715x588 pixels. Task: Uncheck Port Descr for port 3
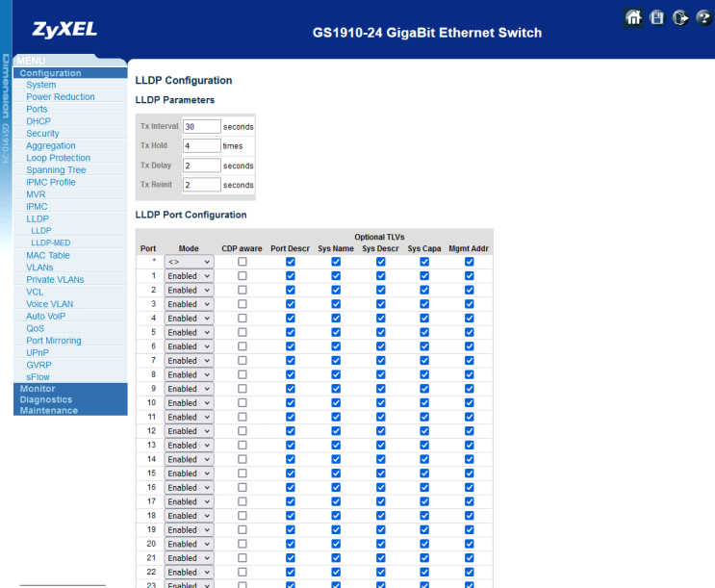(290, 304)
